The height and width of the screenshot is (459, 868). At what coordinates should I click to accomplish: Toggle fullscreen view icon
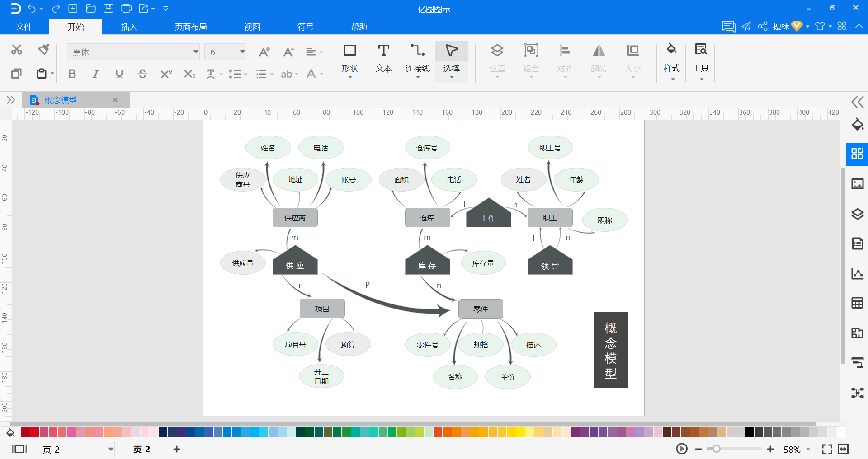827,449
